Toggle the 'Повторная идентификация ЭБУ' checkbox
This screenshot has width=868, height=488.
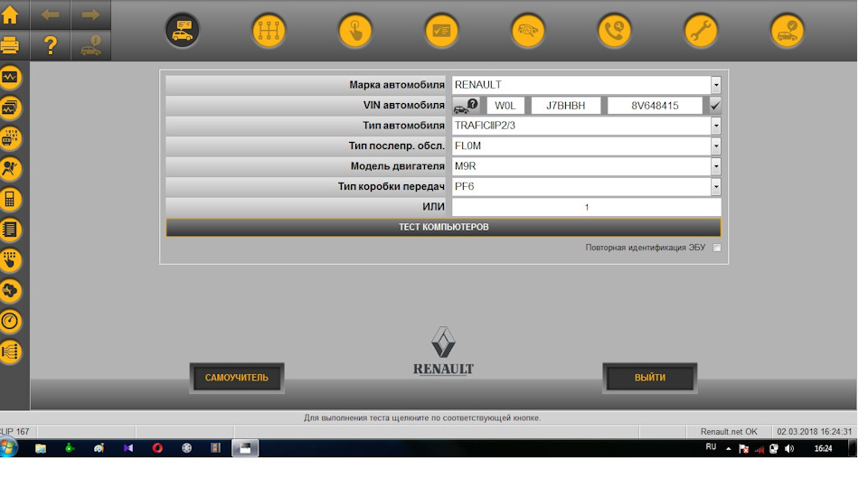coord(717,248)
